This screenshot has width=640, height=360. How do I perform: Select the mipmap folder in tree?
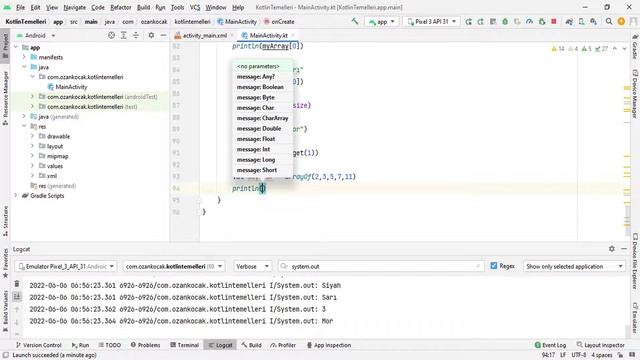point(58,156)
